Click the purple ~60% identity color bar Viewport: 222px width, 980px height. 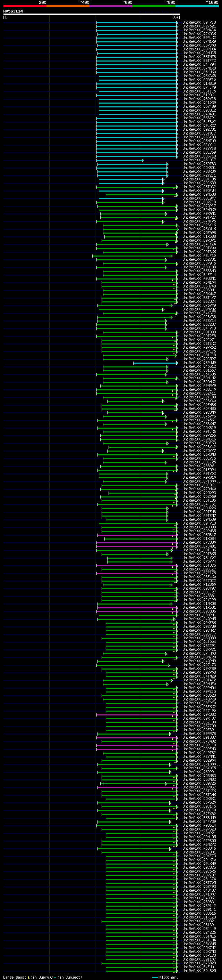coord(111,7)
